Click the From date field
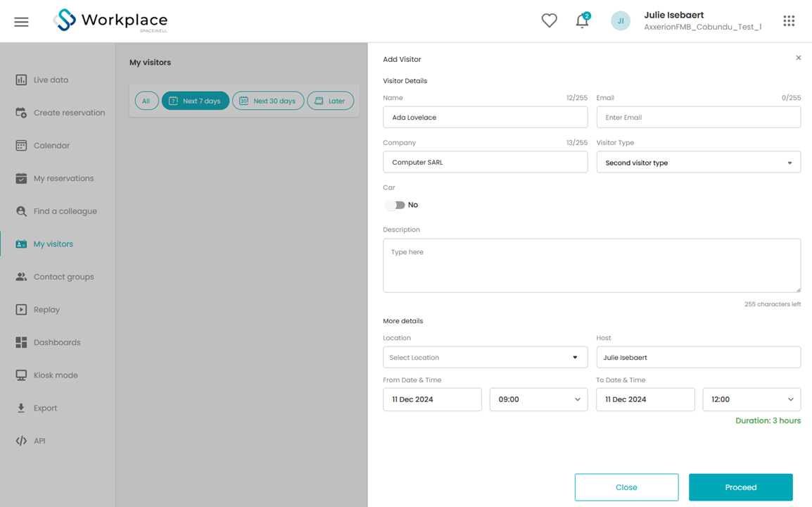Viewport: 812px width, 507px height. 433,400
